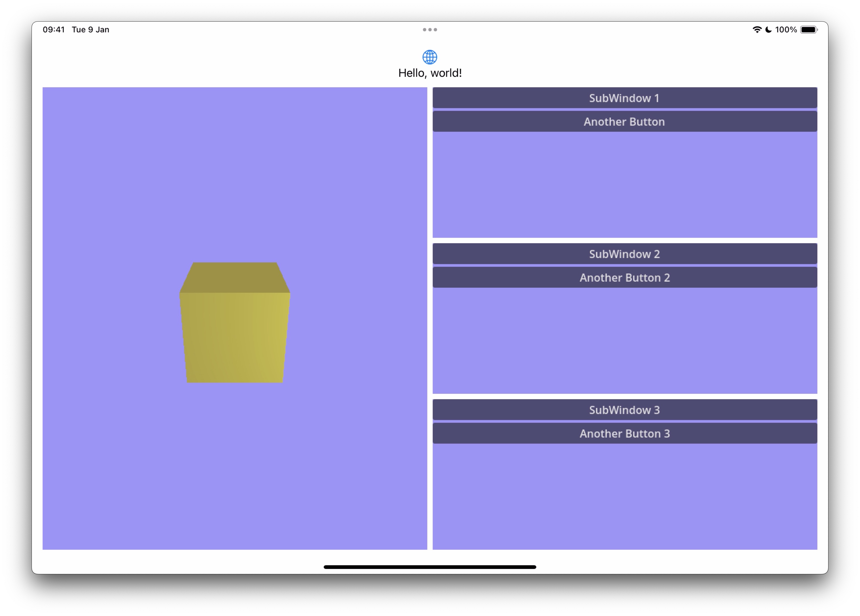The image size is (860, 616).
Task: Tap the 09:41 clock in status bar
Action: click(x=53, y=30)
